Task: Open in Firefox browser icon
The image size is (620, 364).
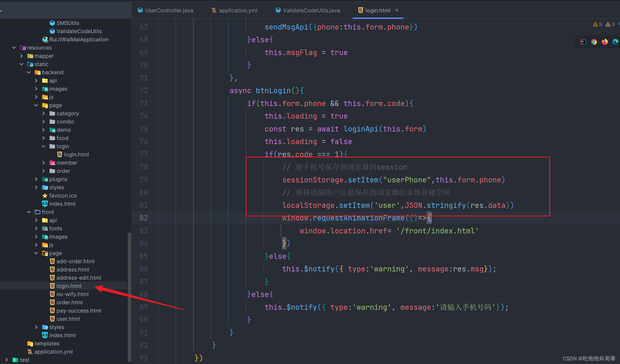Action: (604, 42)
